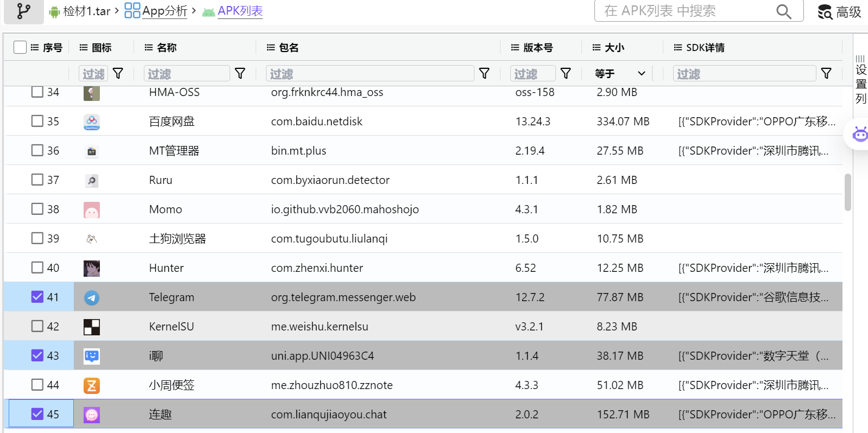The height and width of the screenshot is (433, 868).
Task: Check row 36 MT管理器 checkbox
Action: (37, 150)
